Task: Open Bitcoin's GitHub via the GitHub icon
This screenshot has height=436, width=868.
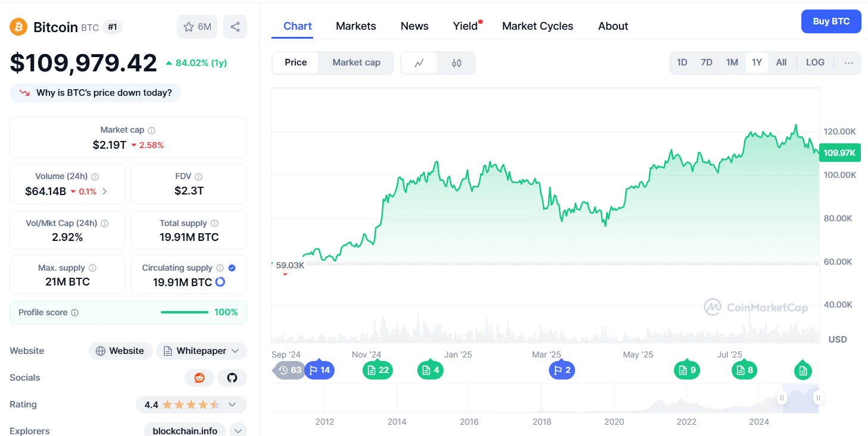Action: (232, 378)
